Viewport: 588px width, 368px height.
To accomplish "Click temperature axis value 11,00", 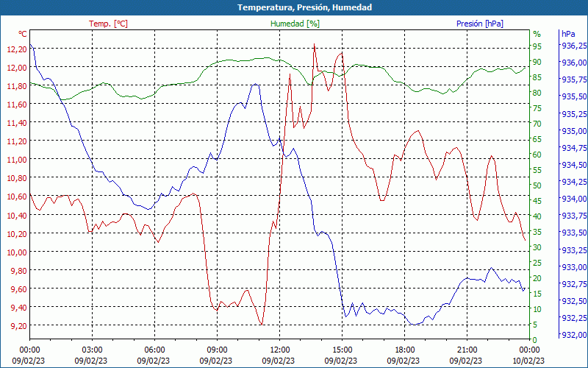I will click(17, 160).
